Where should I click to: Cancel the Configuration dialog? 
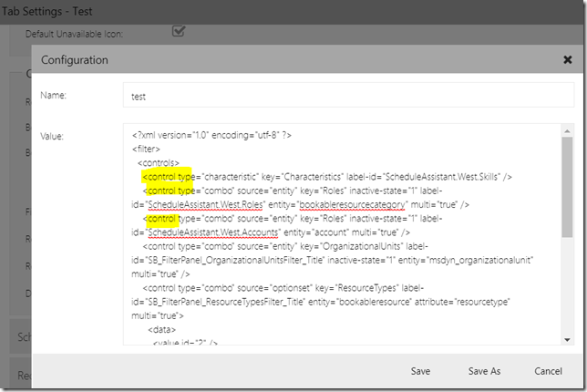pyautogui.click(x=548, y=371)
